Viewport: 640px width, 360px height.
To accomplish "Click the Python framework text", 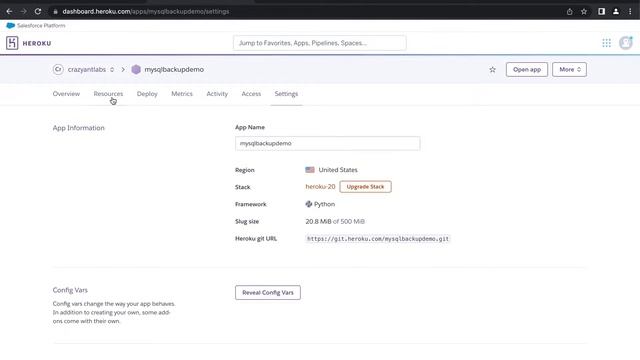I will coord(324,204).
